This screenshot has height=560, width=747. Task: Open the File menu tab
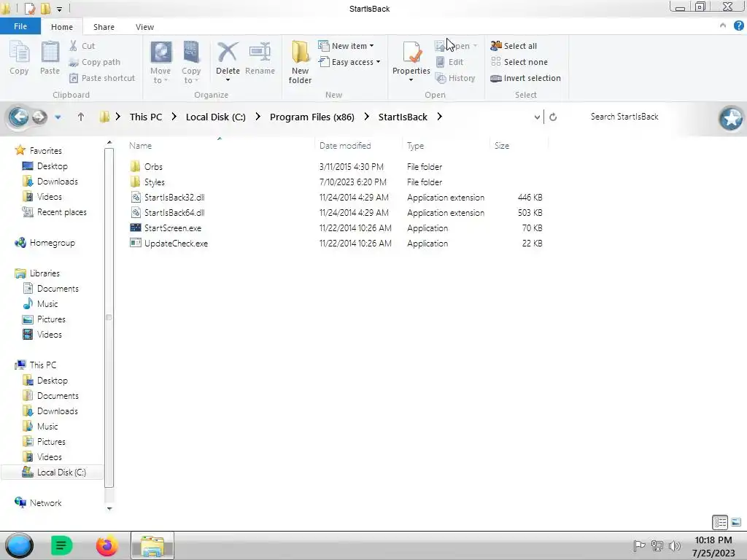[20, 26]
